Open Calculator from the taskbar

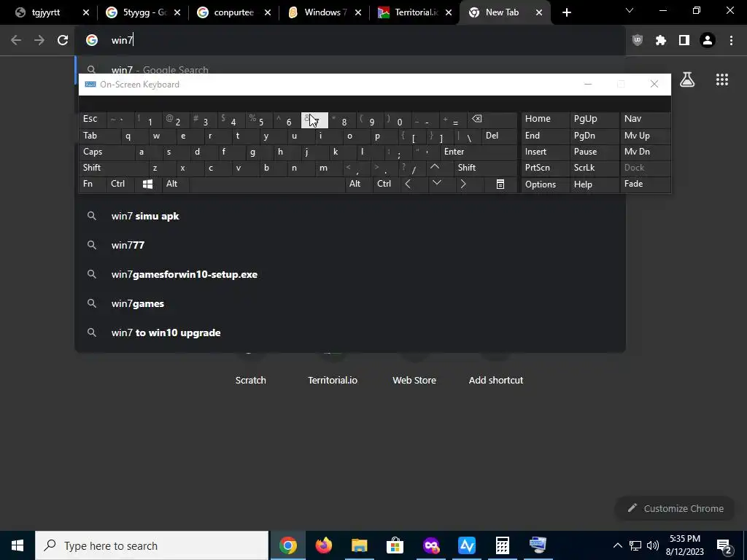click(x=503, y=545)
